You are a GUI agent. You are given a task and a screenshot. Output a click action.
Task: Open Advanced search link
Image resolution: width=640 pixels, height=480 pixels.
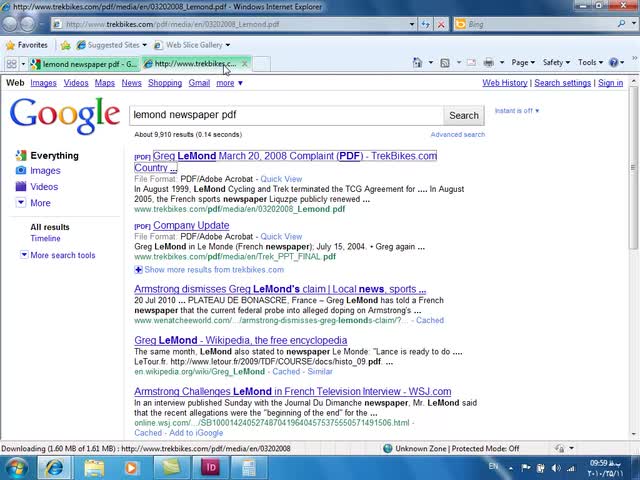[458, 134]
